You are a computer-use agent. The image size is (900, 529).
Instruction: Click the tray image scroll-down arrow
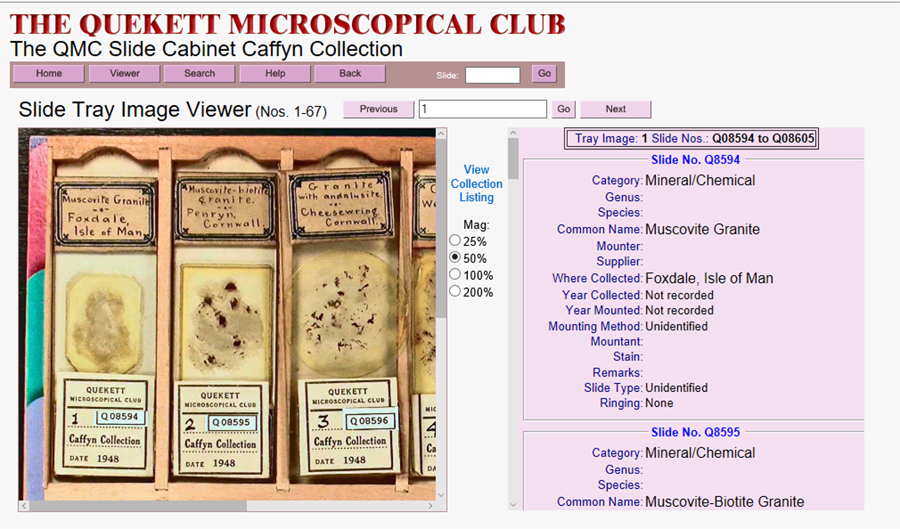point(441,495)
